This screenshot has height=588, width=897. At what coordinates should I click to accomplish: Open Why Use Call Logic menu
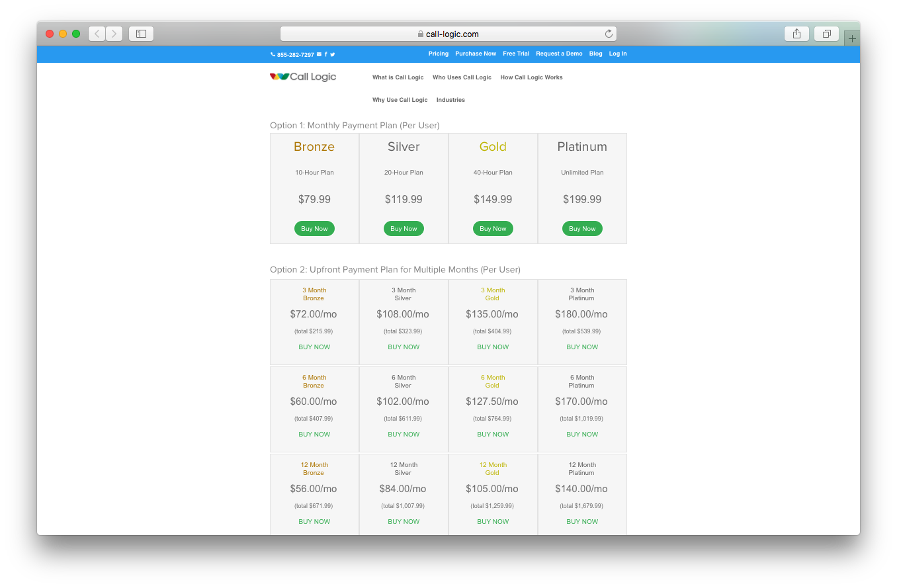400,100
